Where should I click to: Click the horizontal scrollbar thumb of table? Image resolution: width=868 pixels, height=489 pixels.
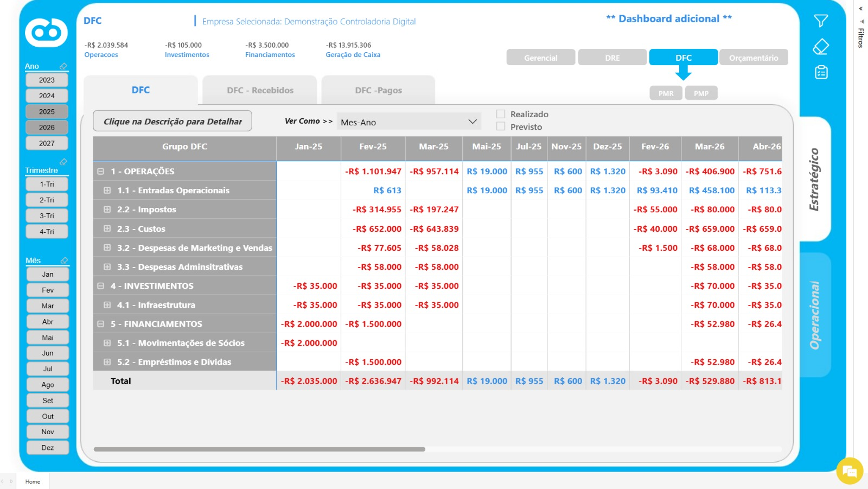[x=259, y=449]
